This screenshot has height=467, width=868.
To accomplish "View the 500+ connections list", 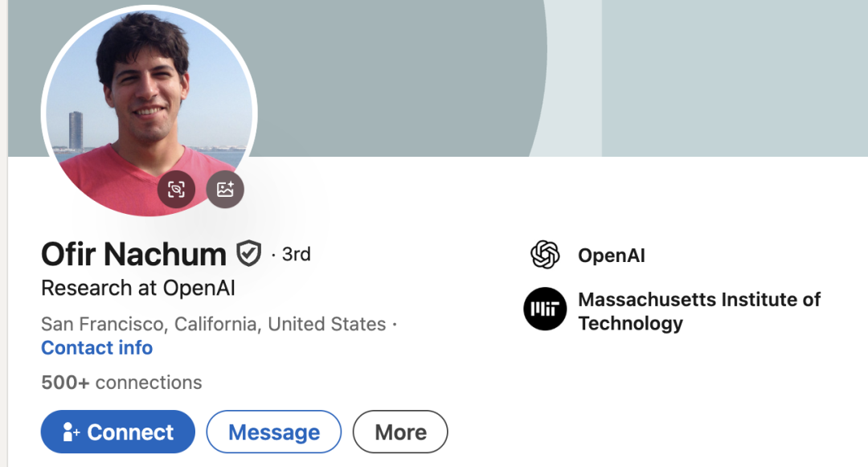I will click(121, 383).
